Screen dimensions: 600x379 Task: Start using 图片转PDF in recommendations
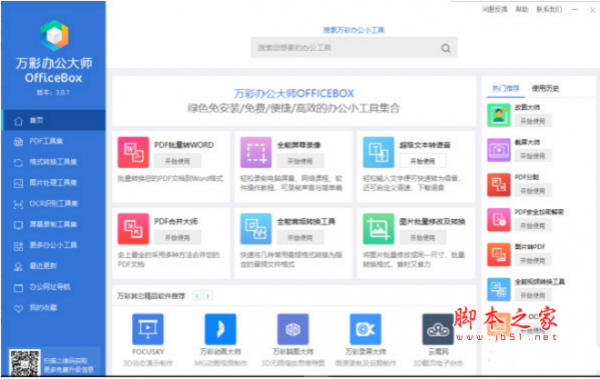click(533, 261)
